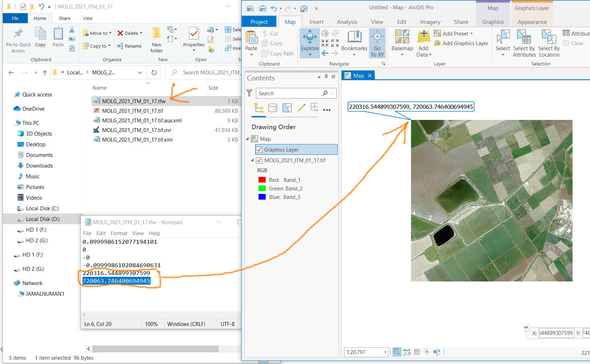This screenshot has height=364, width=590.
Task: Select MOLG_2021_ITM_01_17.tif.ovr file in Explorer
Action: click(x=137, y=130)
